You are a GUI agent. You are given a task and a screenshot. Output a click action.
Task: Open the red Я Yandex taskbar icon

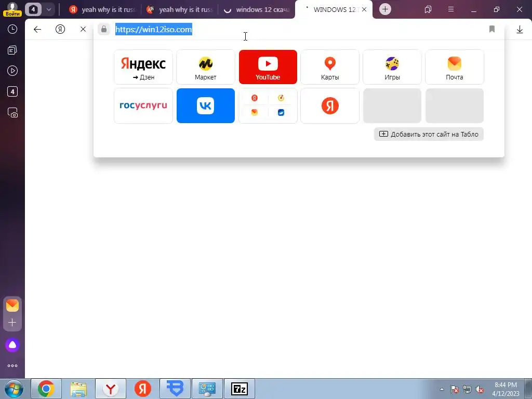pyautogui.click(x=143, y=389)
